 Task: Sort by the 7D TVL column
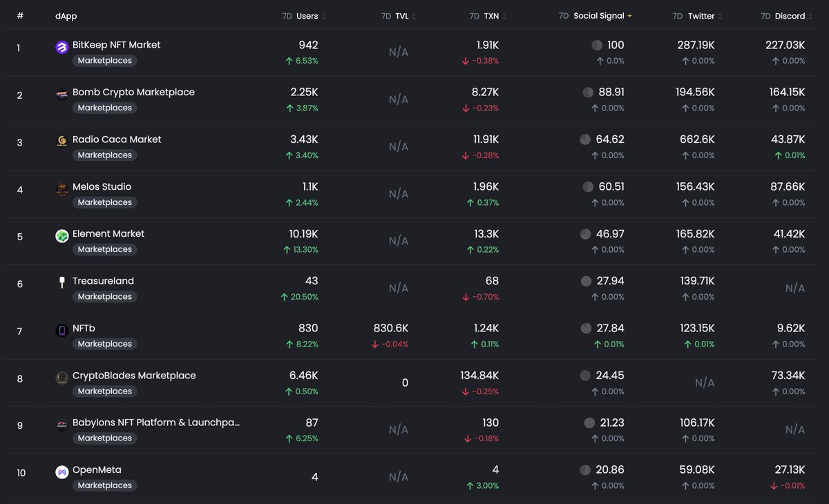(x=399, y=16)
